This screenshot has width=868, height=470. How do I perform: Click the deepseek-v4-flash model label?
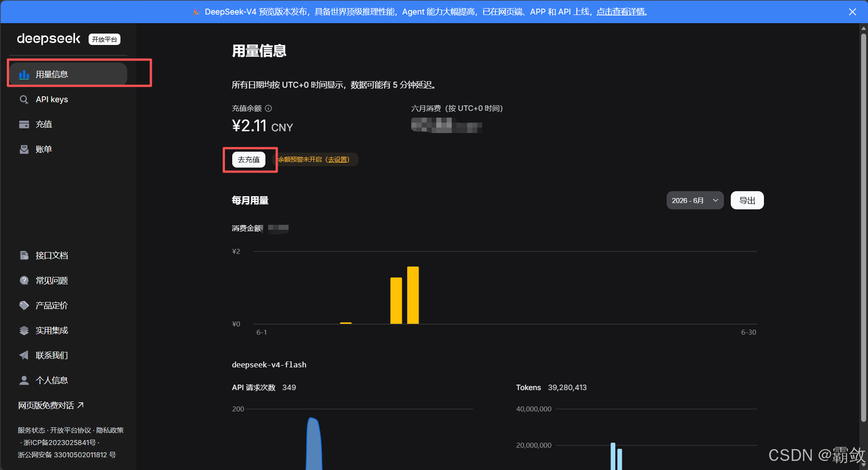(x=269, y=365)
